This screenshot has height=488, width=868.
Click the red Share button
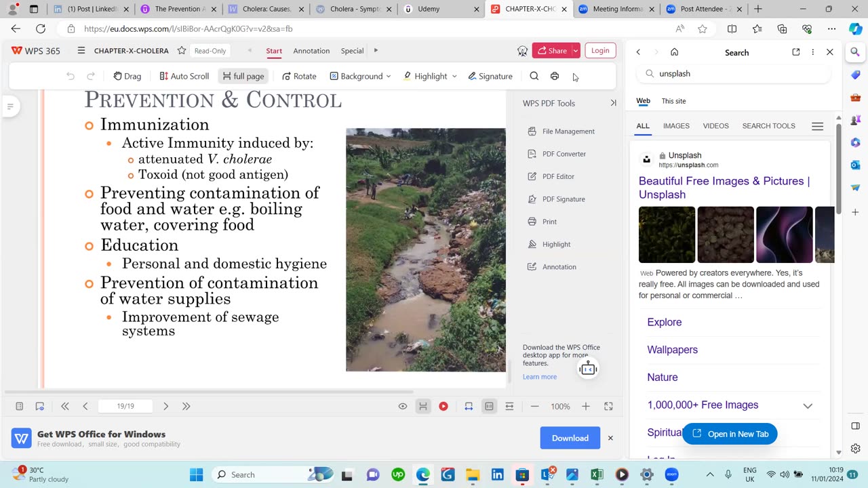[x=552, y=50]
